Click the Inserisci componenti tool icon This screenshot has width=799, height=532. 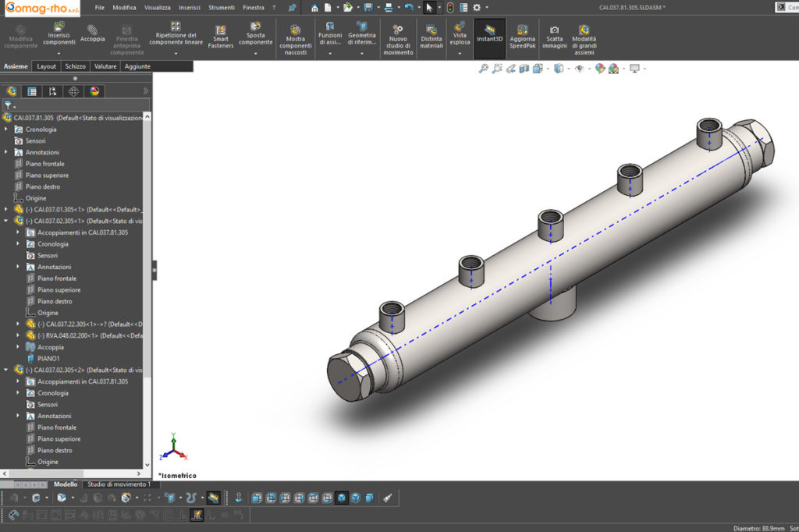[x=59, y=33]
